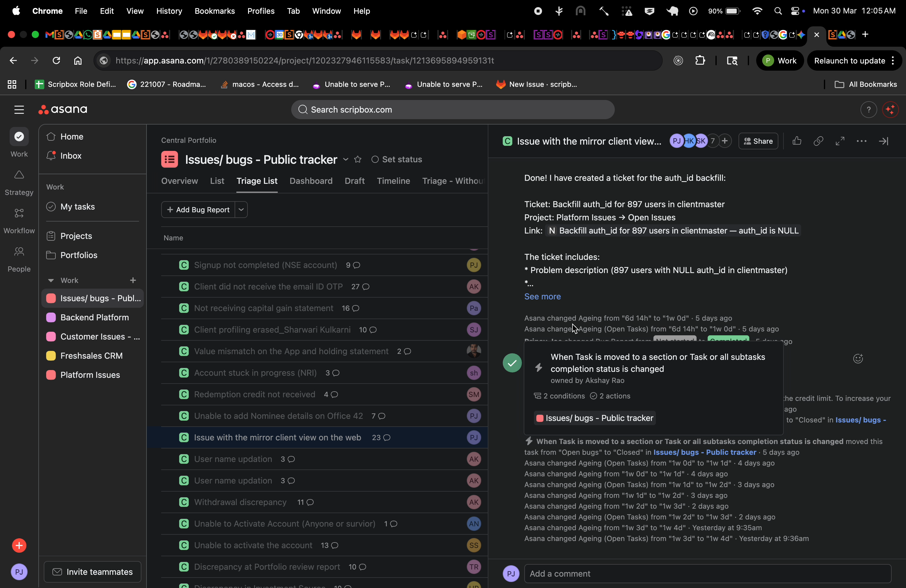
Task: Focus the Search scripbox.com field
Action: 453,110
